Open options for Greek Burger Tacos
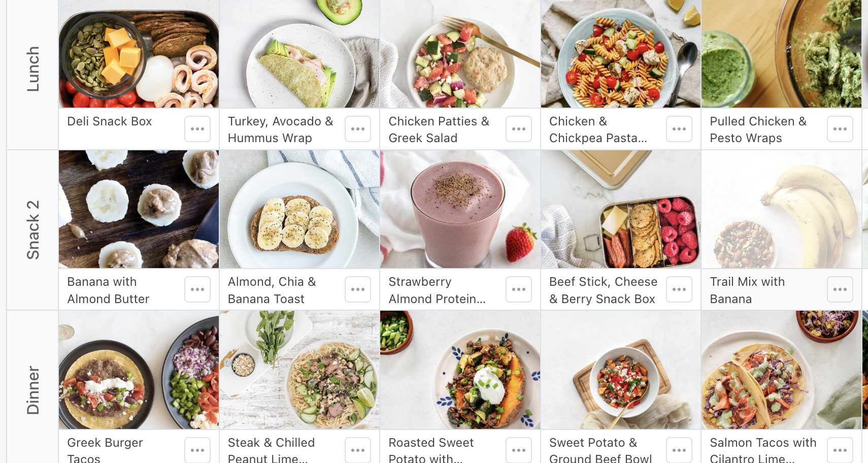The width and height of the screenshot is (868, 463). (x=197, y=450)
